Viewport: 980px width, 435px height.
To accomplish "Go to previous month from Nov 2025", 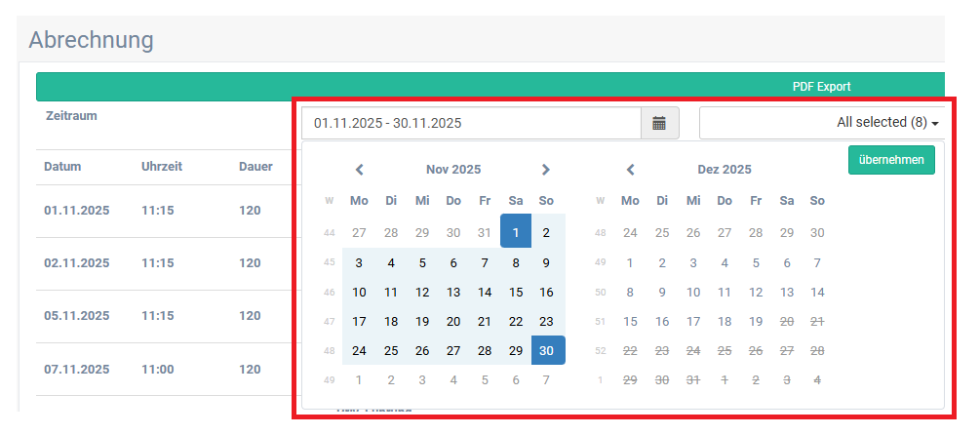I will coord(360,170).
